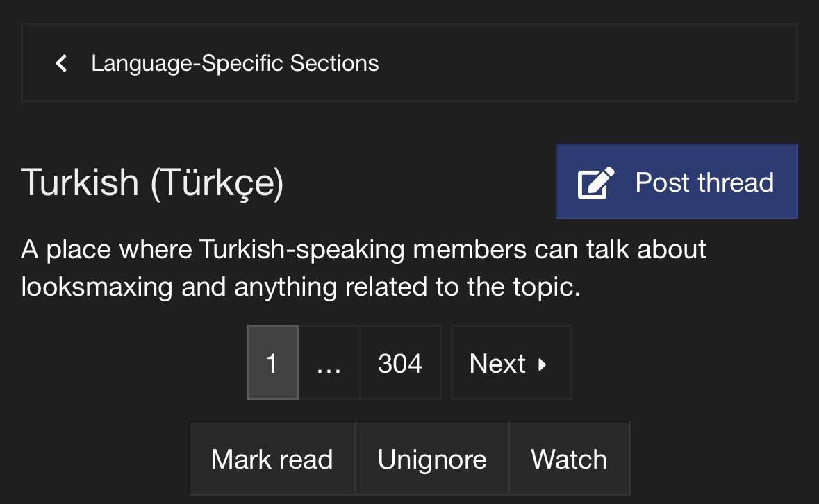Screen dimensions: 819x504
Task: Select page 1 in the pagination
Action: point(272,362)
